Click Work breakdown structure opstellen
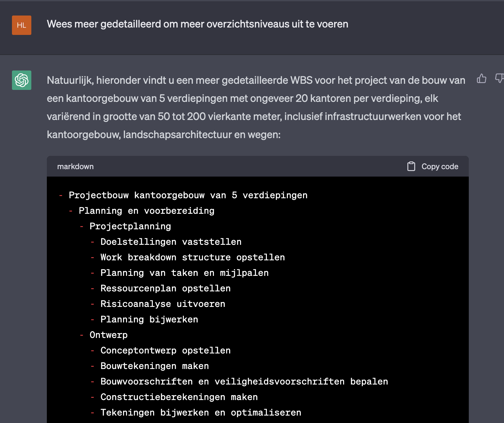Image resolution: width=504 pixels, height=423 pixels. coord(193,257)
